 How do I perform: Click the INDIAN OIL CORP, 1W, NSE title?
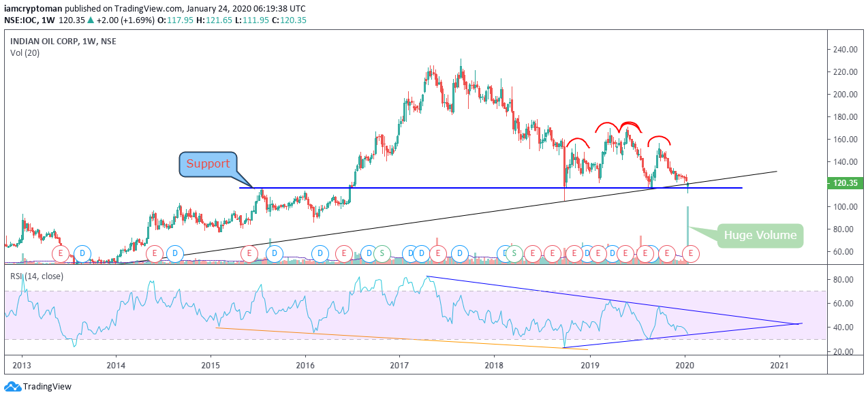[63, 41]
